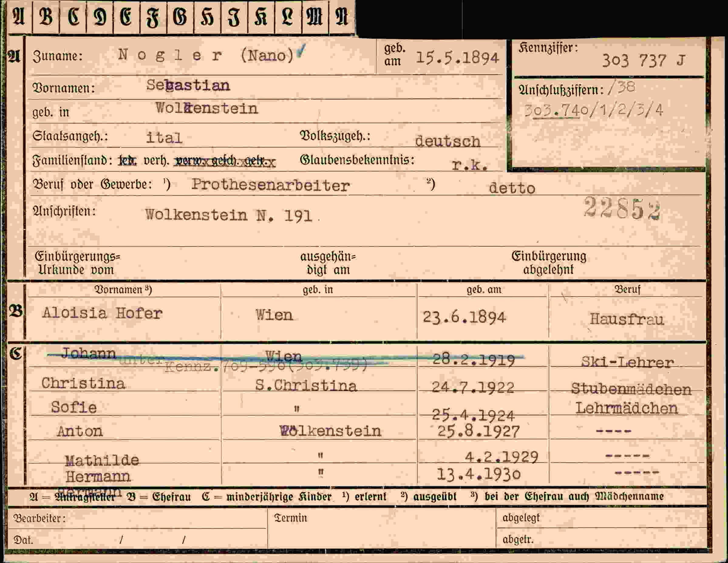Click citizenship value 'ital'

click(x=164, y=137)
